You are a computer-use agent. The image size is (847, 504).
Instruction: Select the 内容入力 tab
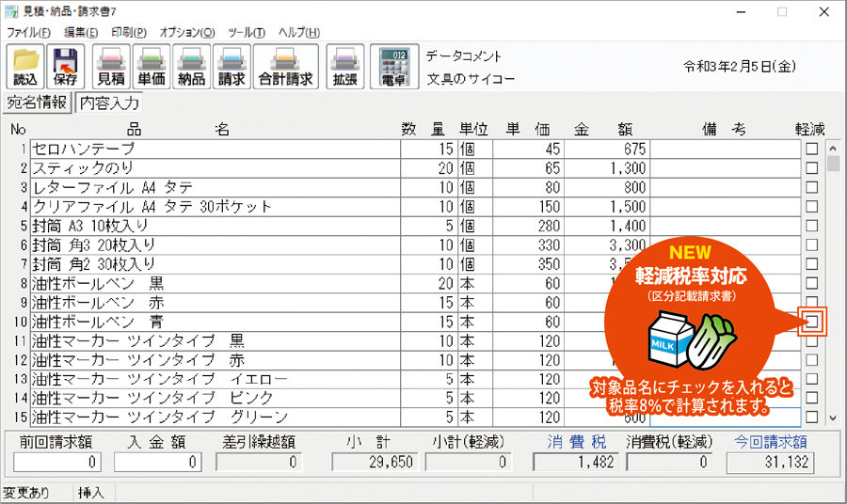tap(109, 102)
